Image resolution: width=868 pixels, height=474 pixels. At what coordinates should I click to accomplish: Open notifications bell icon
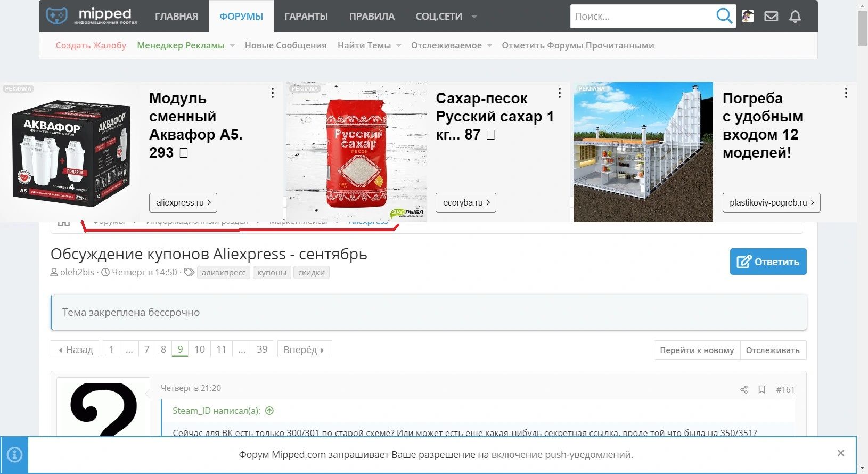795,17
